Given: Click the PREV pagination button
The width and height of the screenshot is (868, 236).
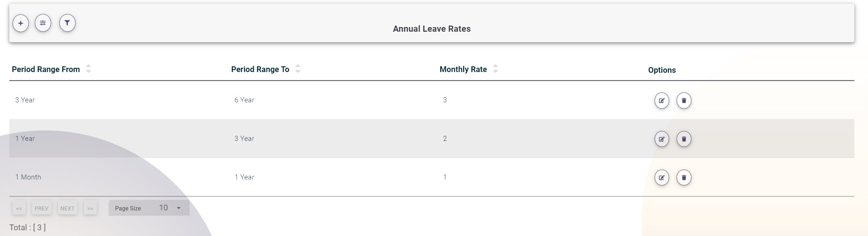Looking at the screenshot, I should tap(42, 208).
